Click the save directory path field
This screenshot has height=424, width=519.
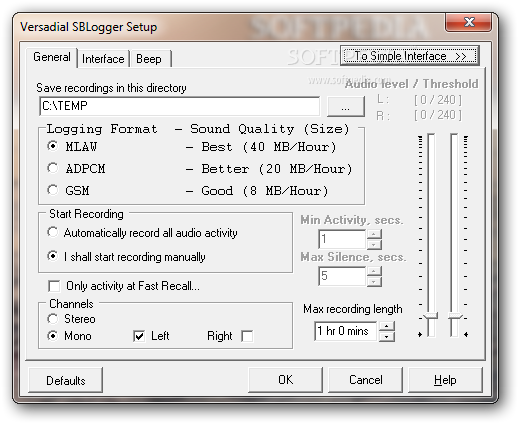(x=180, y=106)
